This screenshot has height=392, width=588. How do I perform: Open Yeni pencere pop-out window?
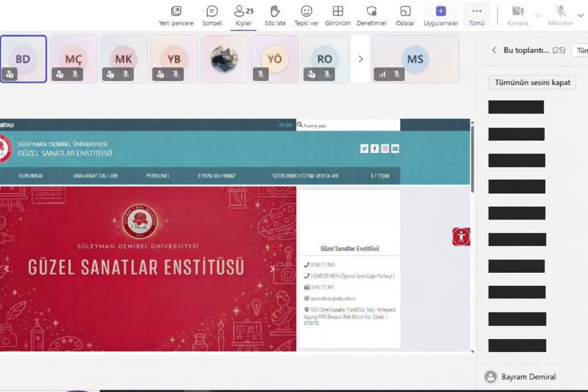tap(176, 16)
